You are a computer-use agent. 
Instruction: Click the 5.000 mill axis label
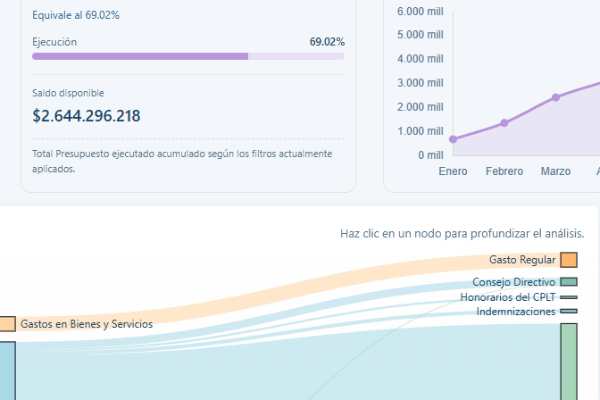(420, 35)
